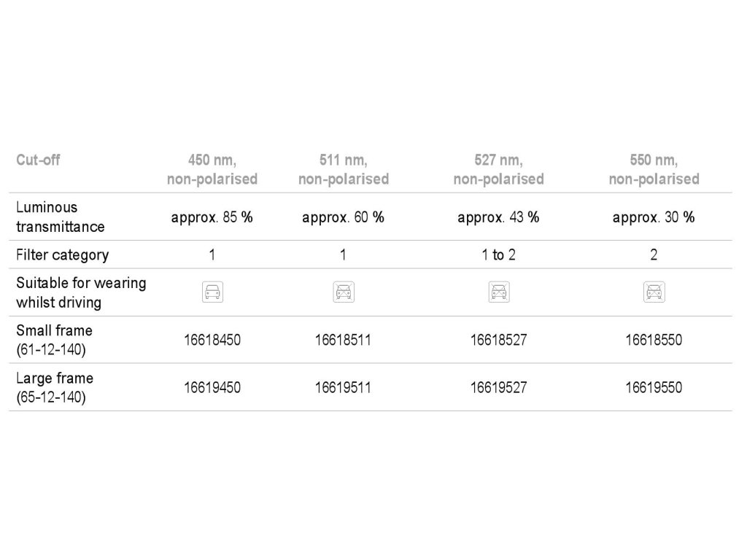Select the 550 nm, non-polarised column header
The height and width of the screenshot is (560, 747).
[654, 169]
